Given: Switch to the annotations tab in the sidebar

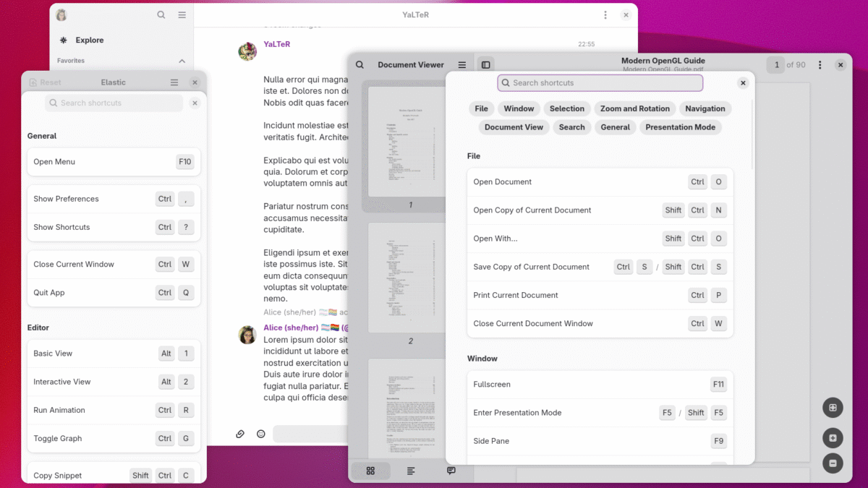Looking at the screenshot, I should pos(451,471).
